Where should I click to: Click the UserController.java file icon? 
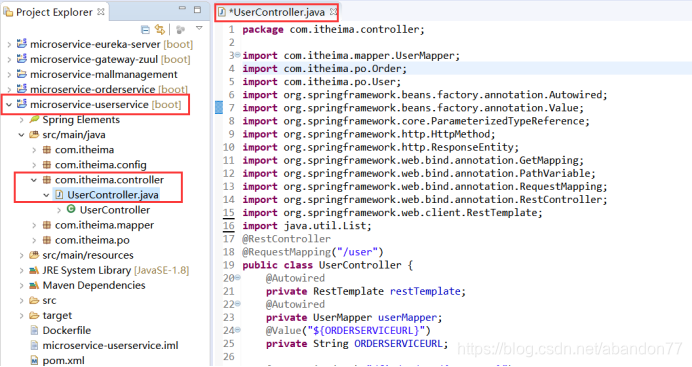[x=59, y=195]
